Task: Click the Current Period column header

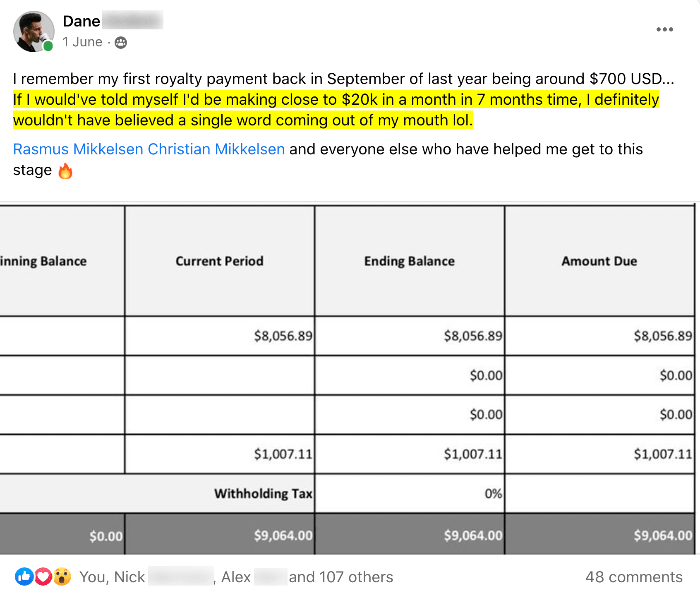Action: (219, 261)
